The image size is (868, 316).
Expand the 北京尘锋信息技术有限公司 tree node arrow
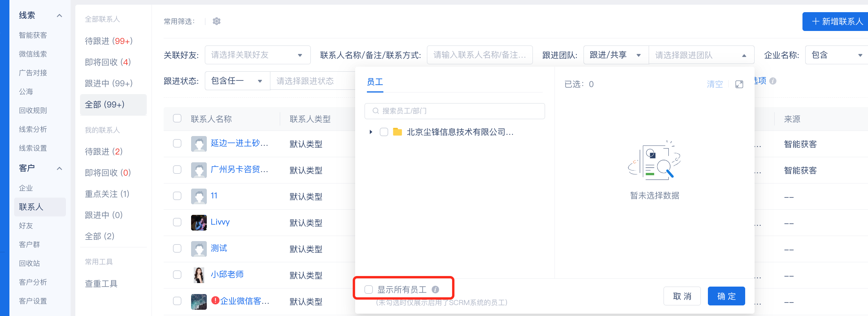tap(371, 132)
